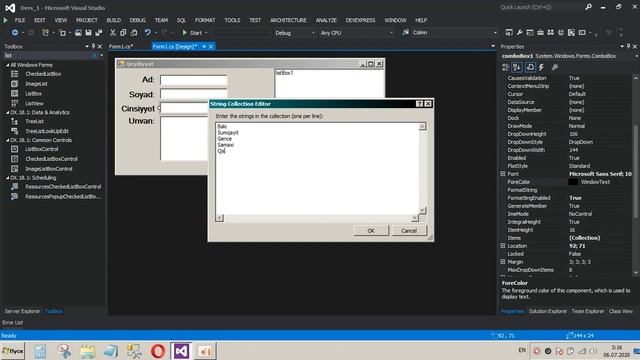This screenshot has height=360, width=640.
Task: Click the Paste toolbar icon
Action: pos(133,33)
